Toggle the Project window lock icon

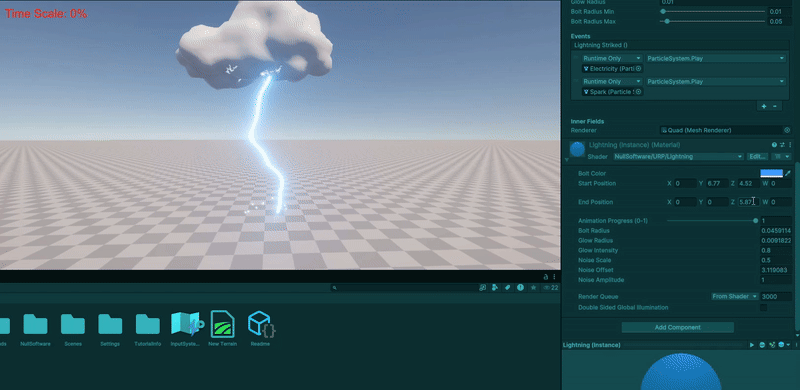tap(546, 277)
